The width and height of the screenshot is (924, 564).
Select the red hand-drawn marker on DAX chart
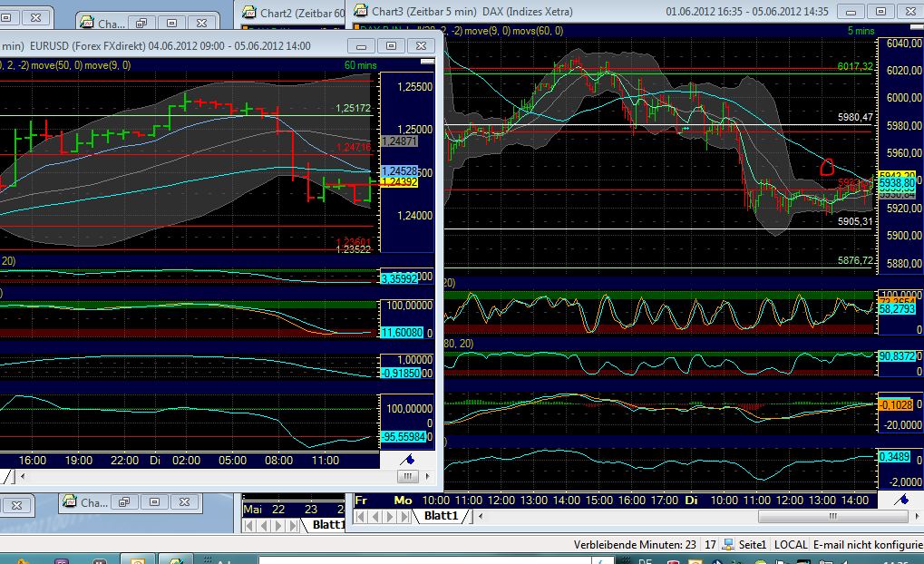click(x=826, y=166)
